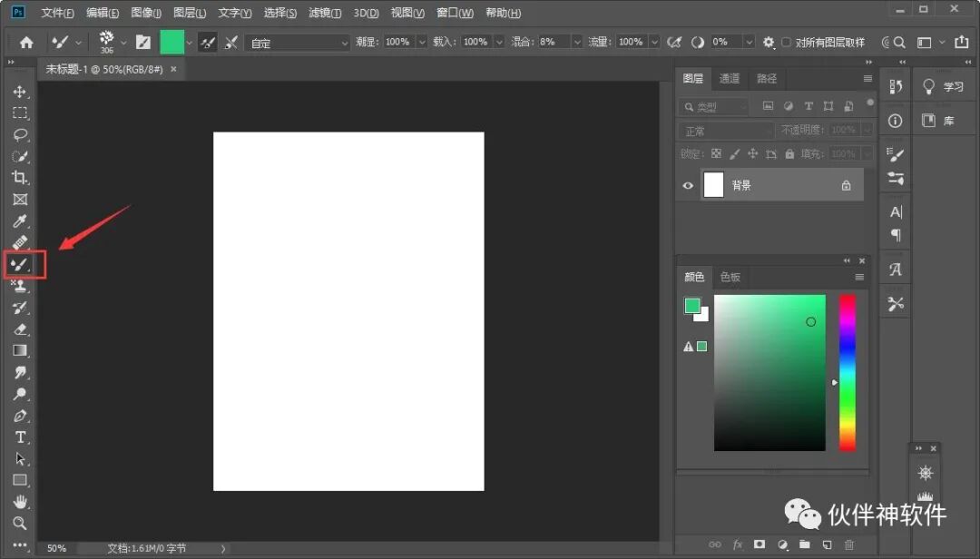Viewport: 980px width, 559px height.
Task: Hide the 背景 layer with the eye icon
Action: point(688,186)
